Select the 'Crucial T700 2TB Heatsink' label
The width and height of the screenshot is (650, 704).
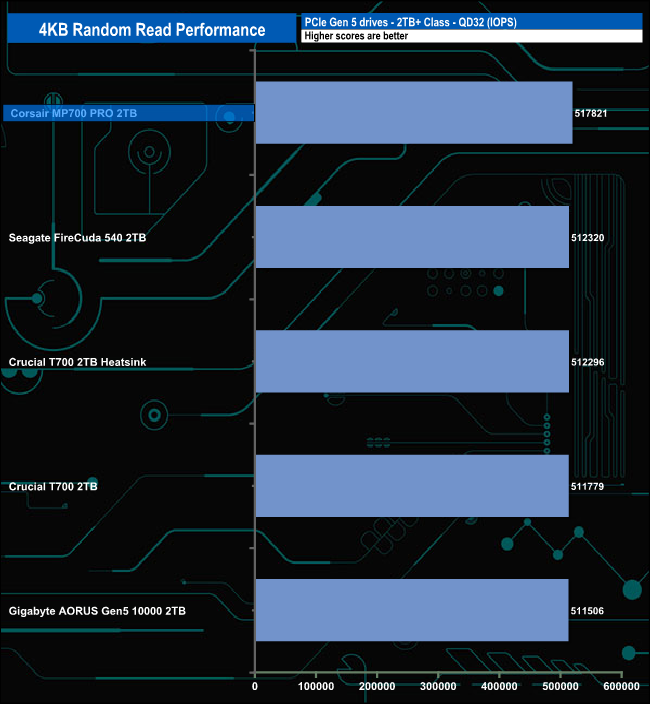click(x=77, y=362)
